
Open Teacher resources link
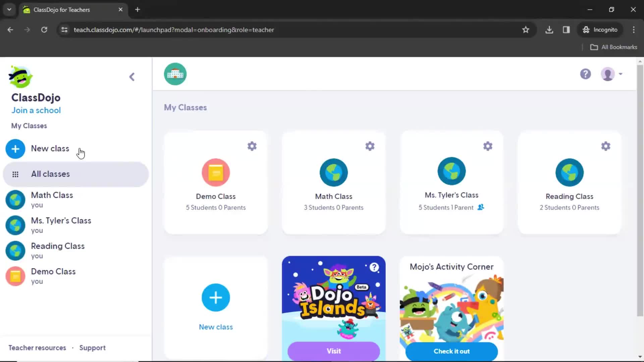[37, 347]
